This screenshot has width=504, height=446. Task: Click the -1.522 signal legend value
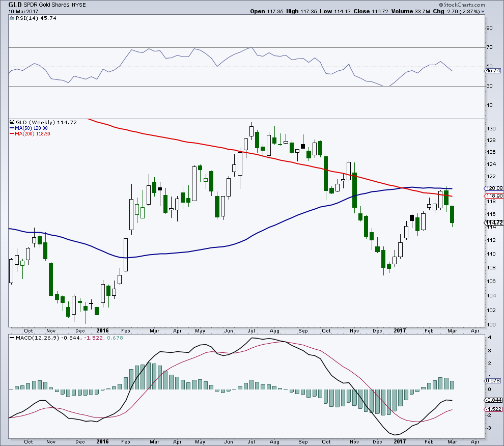click(x=93, y=338)
